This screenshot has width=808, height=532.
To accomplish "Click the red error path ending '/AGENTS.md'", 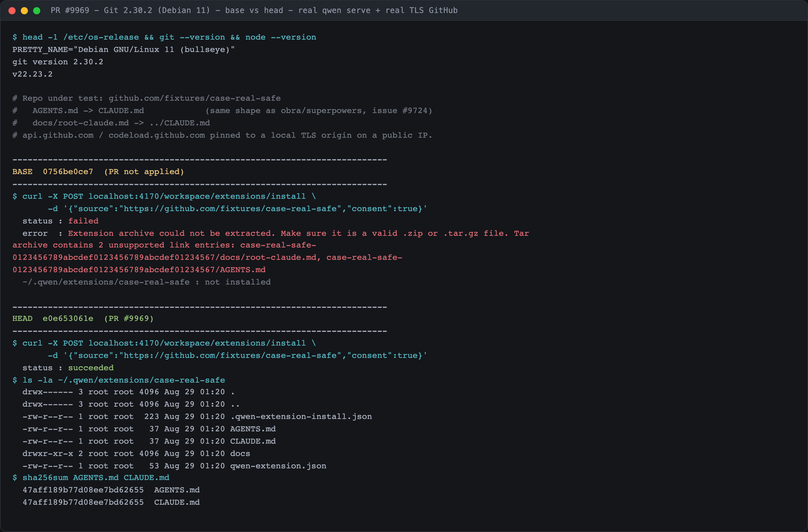I will [x=139, y=270].
